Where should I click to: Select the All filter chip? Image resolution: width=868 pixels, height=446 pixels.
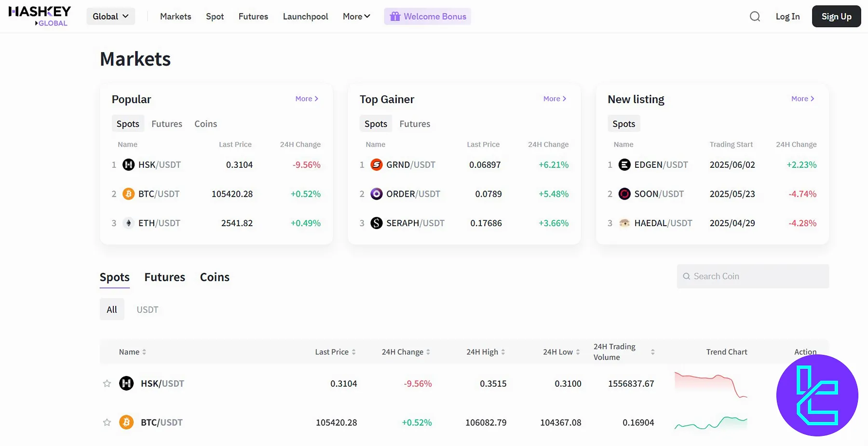[112, 310]
